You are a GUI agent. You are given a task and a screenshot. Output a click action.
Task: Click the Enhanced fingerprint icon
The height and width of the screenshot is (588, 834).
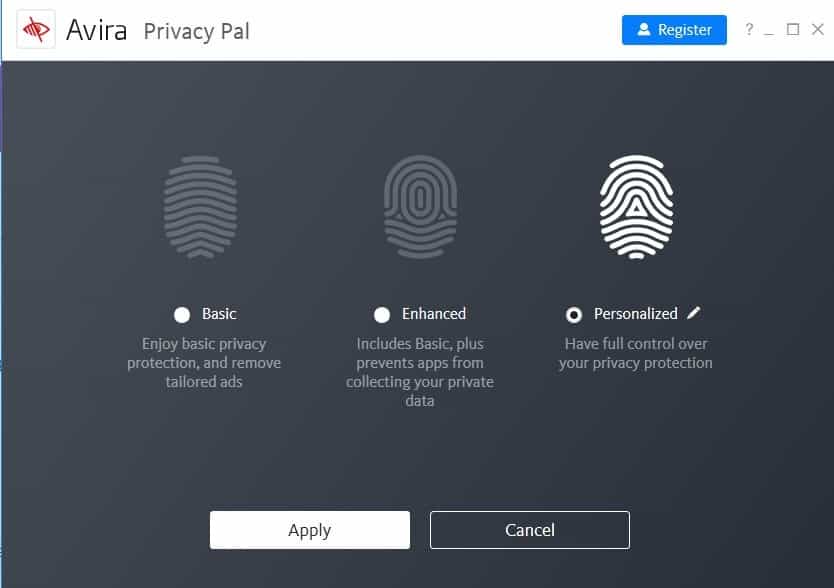421,207
